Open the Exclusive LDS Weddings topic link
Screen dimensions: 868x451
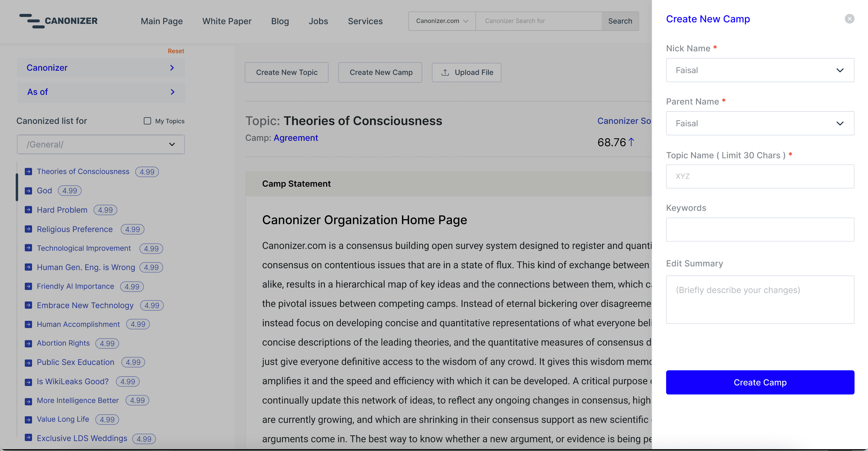pos(82,438)
